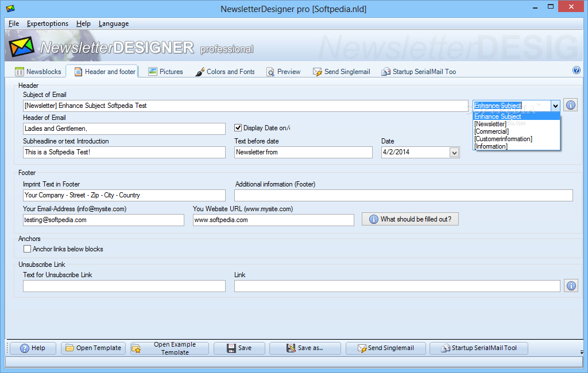Toggle the Display Date checkbox
Screen dimensions: 588x373
pyautogui.click(x=238, y=128)
